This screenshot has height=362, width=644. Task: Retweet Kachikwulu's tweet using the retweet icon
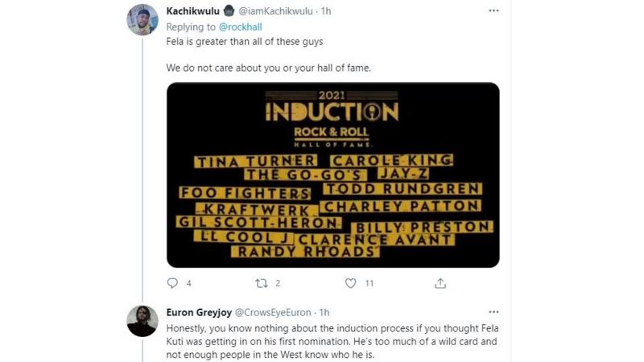tap(261, 283)
